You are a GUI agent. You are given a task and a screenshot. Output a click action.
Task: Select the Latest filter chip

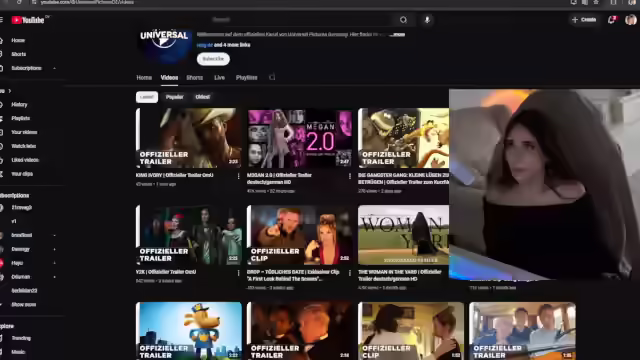coord(147,97)
